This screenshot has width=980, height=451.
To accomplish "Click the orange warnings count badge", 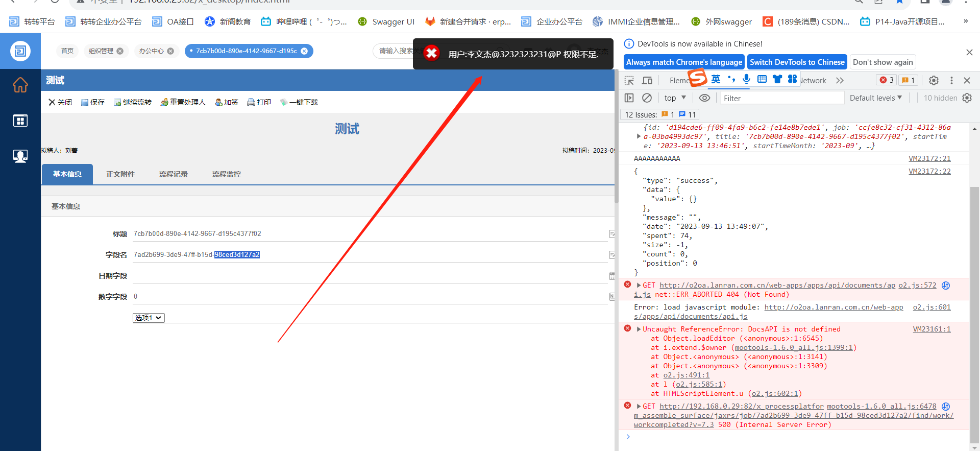I will click(x=908, y=80).
